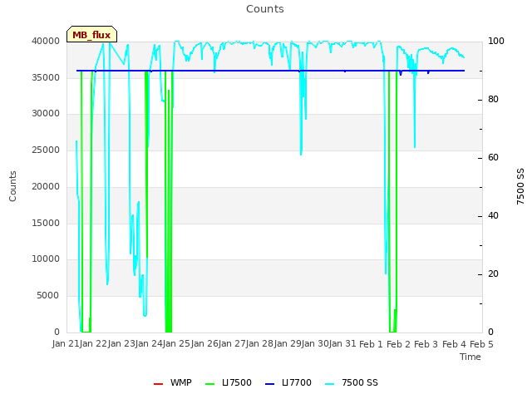Click the green LI7500 legend color line
This screenshot has width=532, height=399.
click(210, 384)
